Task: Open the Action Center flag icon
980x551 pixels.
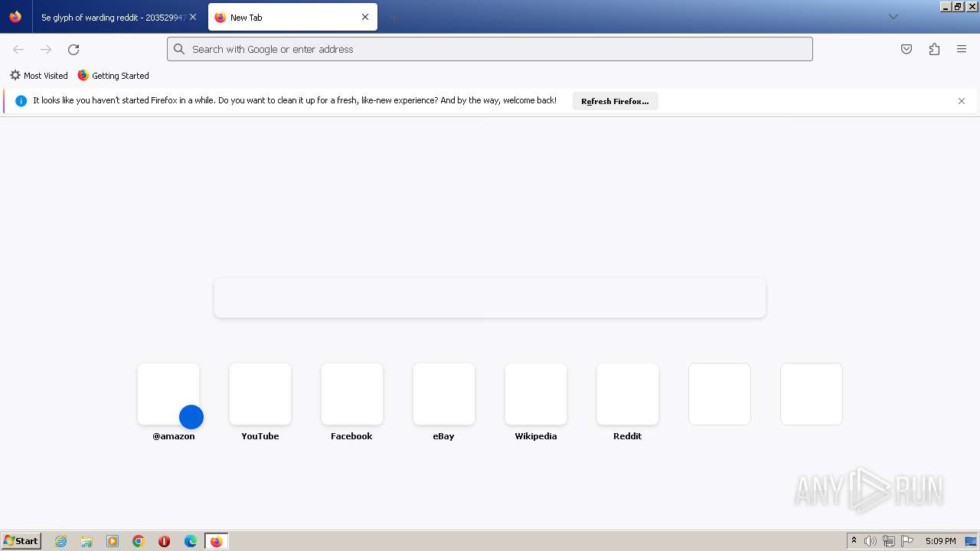Action: click(x=907, y=541)
